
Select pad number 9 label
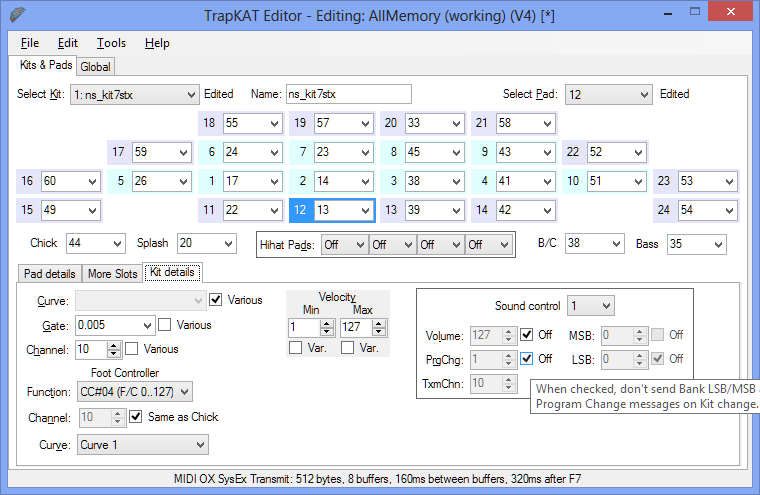(485, 152)
